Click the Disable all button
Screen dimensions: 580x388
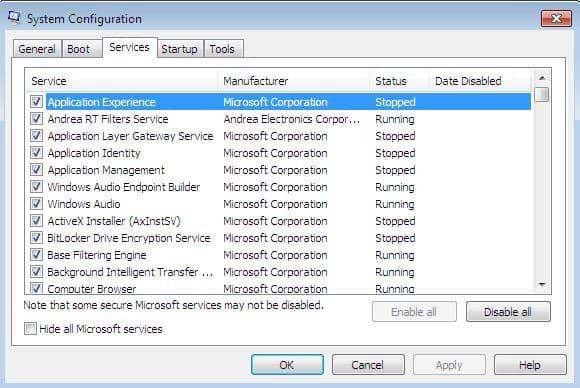click(508, 312)
